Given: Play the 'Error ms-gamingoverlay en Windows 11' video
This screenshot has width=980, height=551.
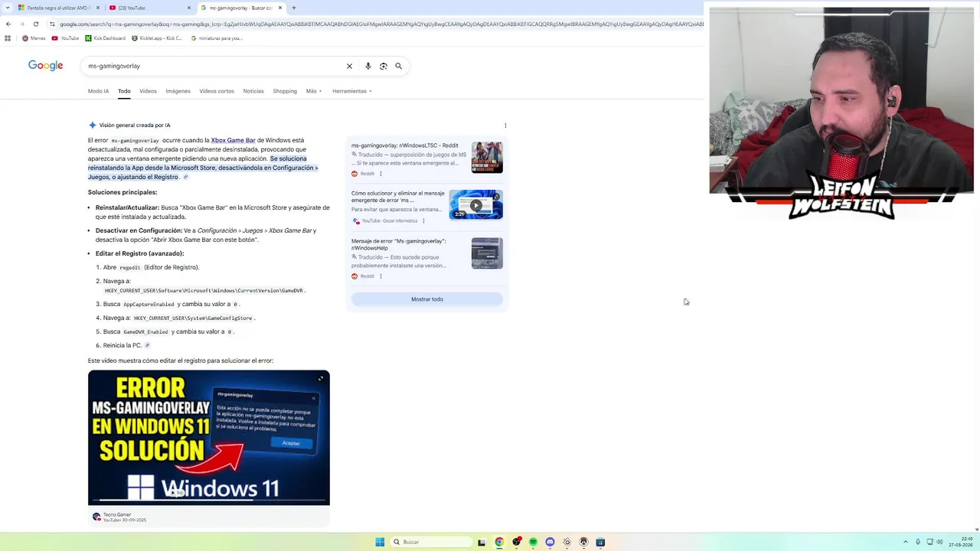Looking at the screenshot, I should (208, 438).
